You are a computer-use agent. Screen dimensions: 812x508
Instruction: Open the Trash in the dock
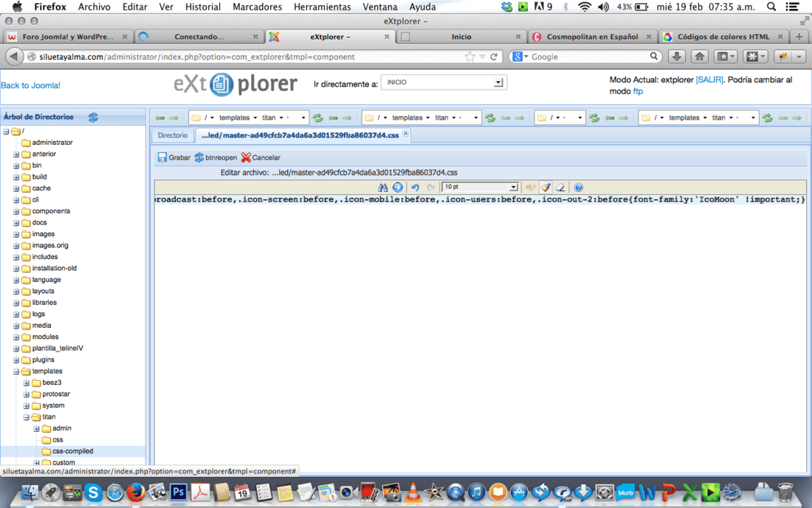tap(785, 492)
